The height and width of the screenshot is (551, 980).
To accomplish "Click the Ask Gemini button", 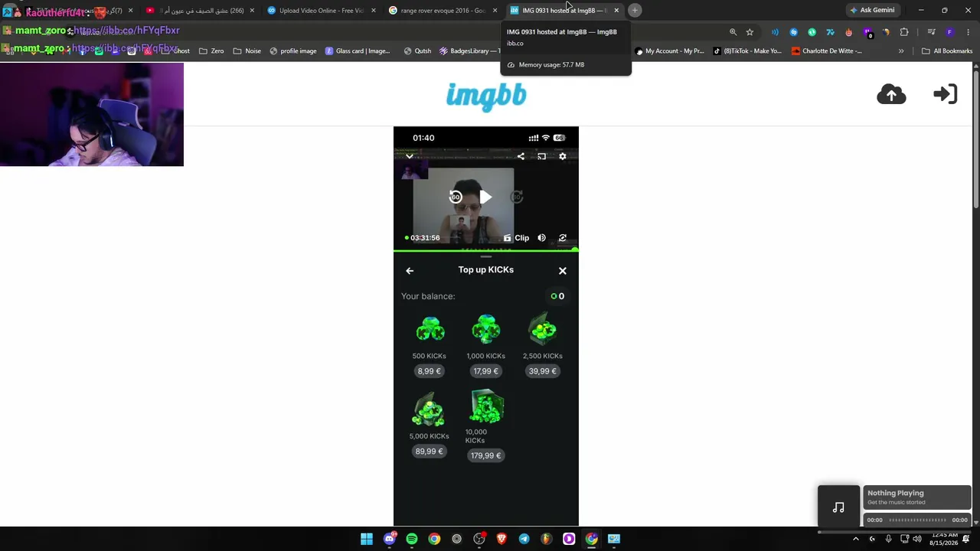I will [x=872, y=11].
